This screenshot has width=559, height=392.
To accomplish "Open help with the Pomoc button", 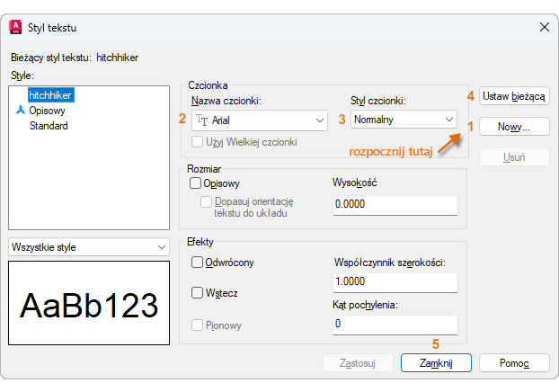I will click(x=513, y=362).
